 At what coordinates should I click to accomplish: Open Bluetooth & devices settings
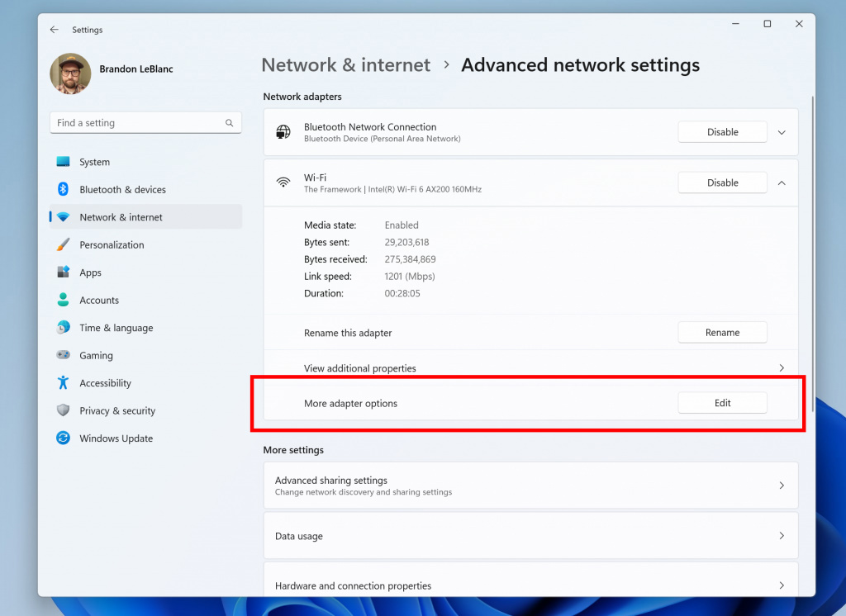pyautogui.click(x=62, y=189)
